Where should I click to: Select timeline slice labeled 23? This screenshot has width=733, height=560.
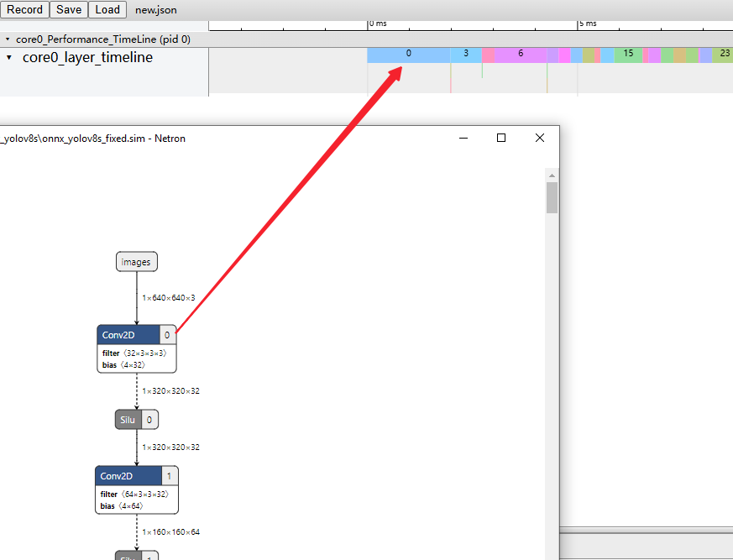(x=724, y=54)
